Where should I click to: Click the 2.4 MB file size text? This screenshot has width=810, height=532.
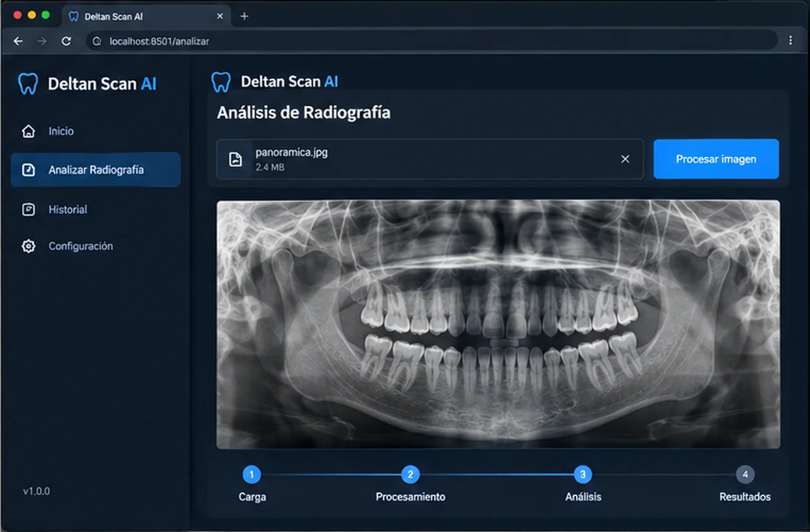click(x=270, y=167)
